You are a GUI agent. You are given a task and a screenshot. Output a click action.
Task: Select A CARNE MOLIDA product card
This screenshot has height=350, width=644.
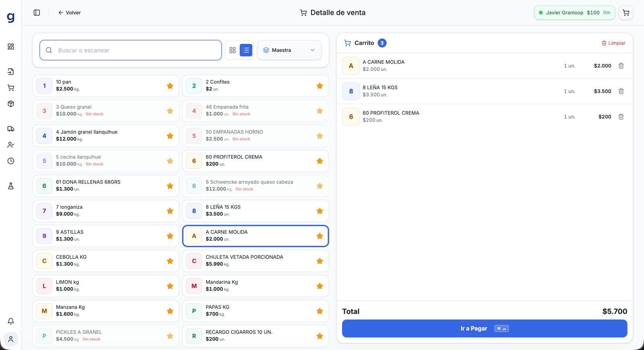click(x=256, y=236)
